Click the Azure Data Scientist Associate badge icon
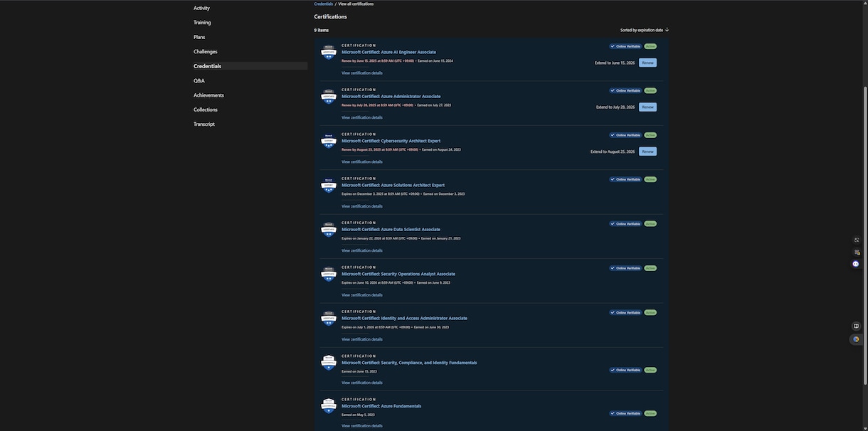Screen dimensions: 868x431 point(329,230)
